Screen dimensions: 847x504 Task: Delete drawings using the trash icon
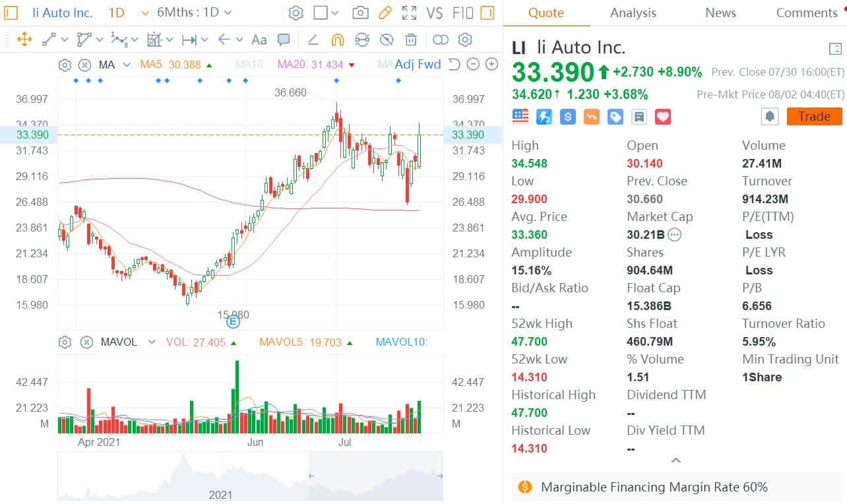[x=411, y=40]
